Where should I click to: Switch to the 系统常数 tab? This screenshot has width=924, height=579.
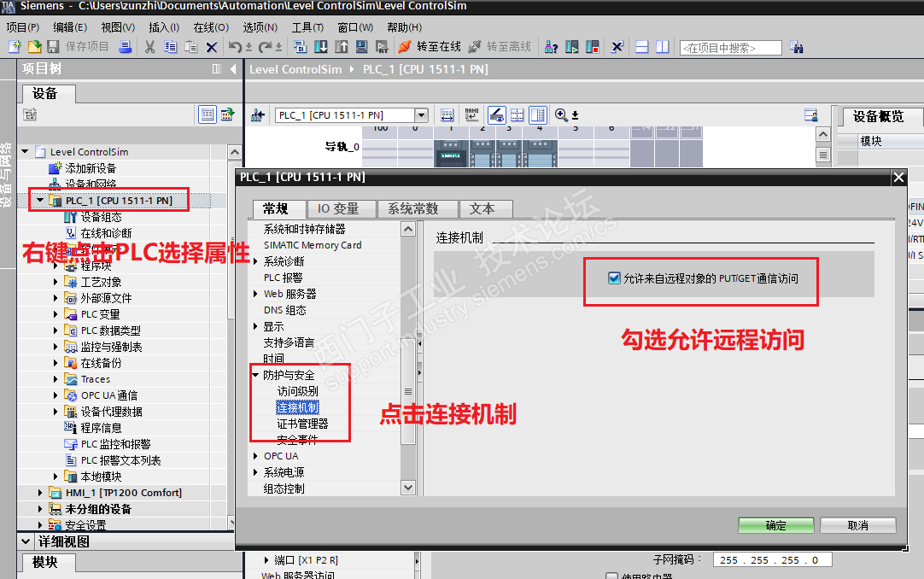418,208
